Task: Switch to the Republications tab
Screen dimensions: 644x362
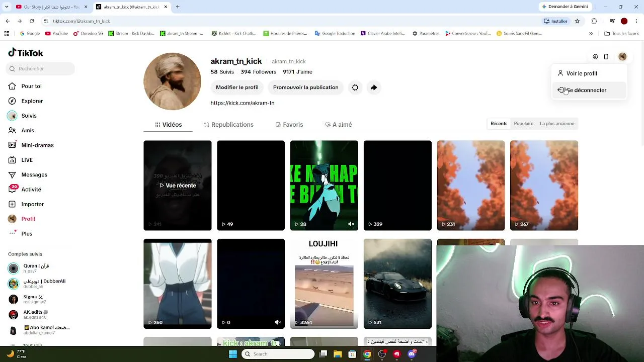Action: click(228, 125)
